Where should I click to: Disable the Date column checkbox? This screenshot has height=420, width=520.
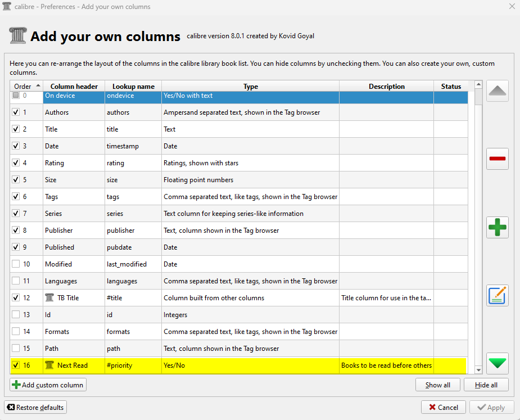click(16, 146)
